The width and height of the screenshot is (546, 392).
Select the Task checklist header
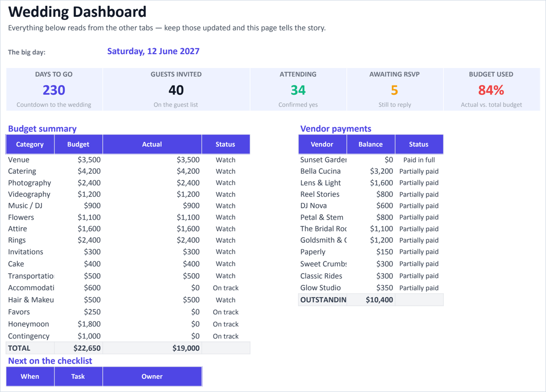click(x=78, y=377)
